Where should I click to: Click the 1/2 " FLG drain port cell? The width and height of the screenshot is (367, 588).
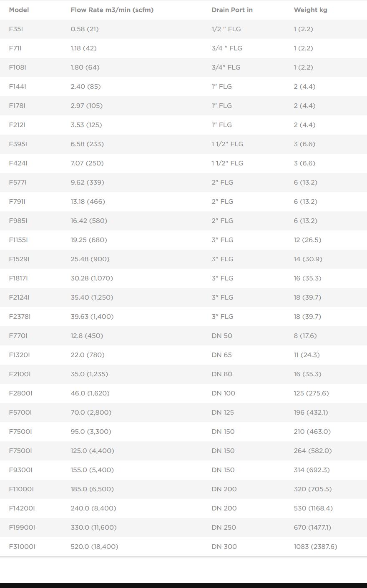pos(226,29)
